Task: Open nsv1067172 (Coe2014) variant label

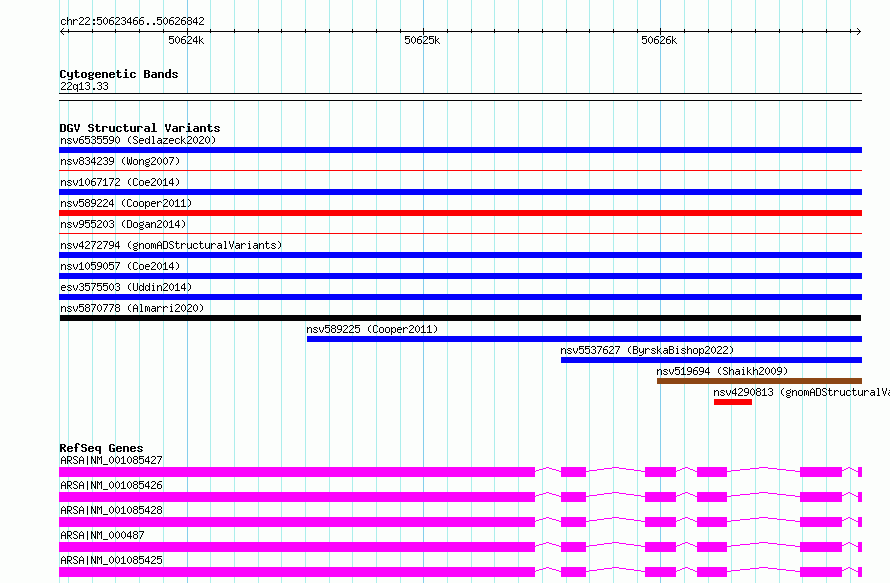Action: [x=120, y=182]
